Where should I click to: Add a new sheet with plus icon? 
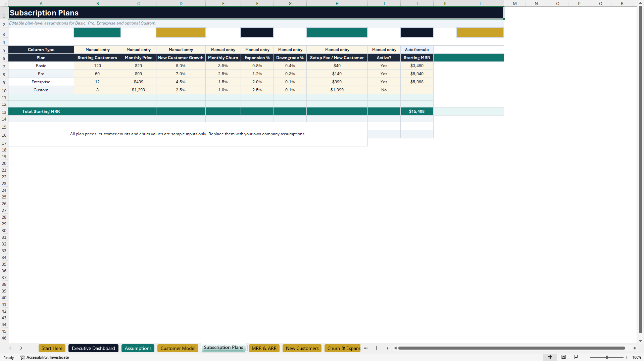tap(376, 348)
